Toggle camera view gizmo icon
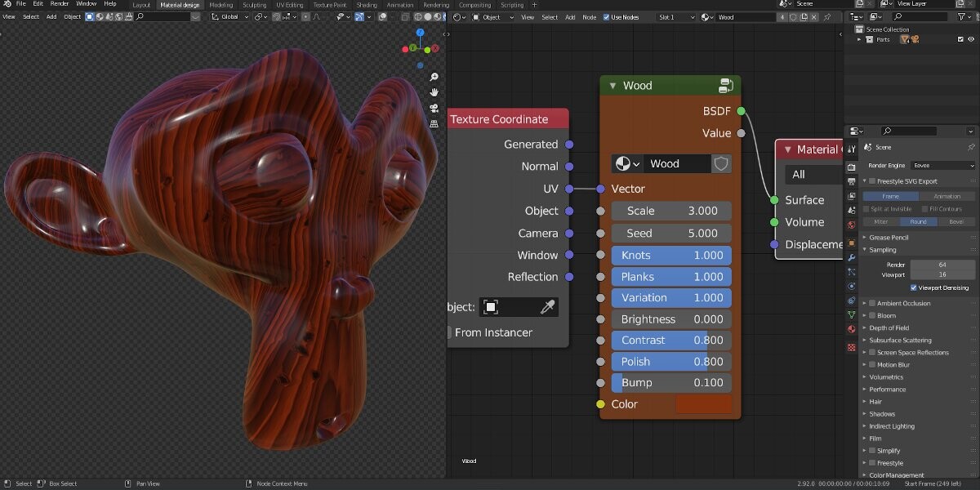Viewport: 980px width, 490px height. pos(434,108)
